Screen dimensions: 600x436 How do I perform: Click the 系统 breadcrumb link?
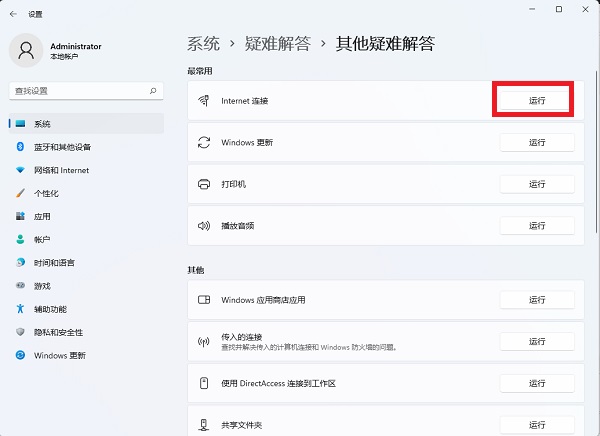(203, 43)
